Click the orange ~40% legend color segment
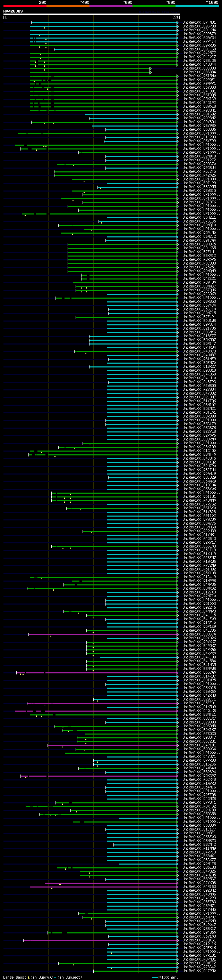The image size is (222, 980). [x=68, y=6]
